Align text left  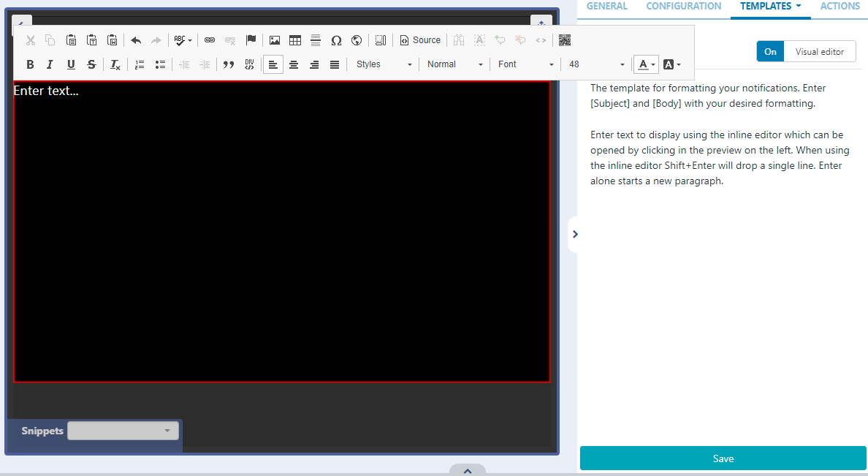(273, 64)
